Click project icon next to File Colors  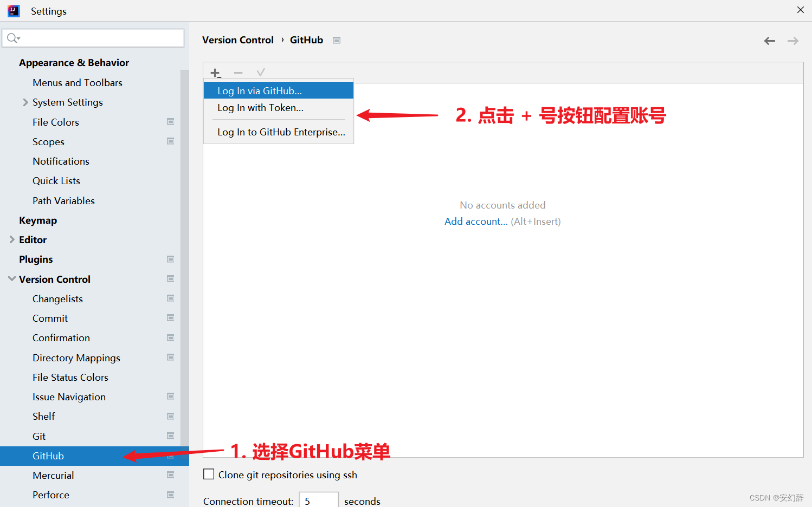tap(170, 122)
